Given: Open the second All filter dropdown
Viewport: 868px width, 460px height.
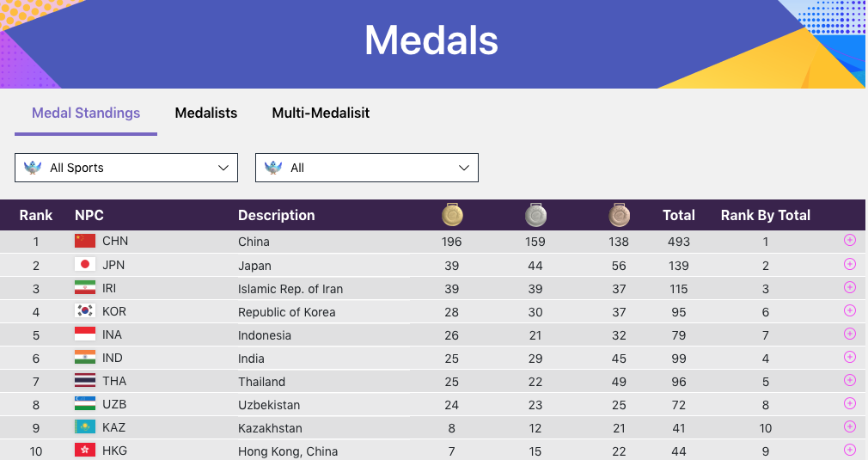Looking at the screenshot, I should (367, 168).
